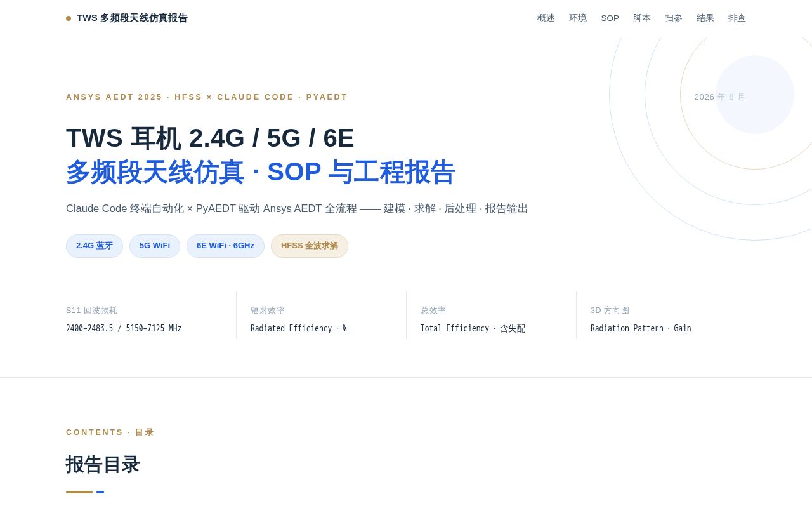Image resolution: width=812 pixels, height=508 pixels.
Task: Open the SOP nav link
Action: coord(610,18)
